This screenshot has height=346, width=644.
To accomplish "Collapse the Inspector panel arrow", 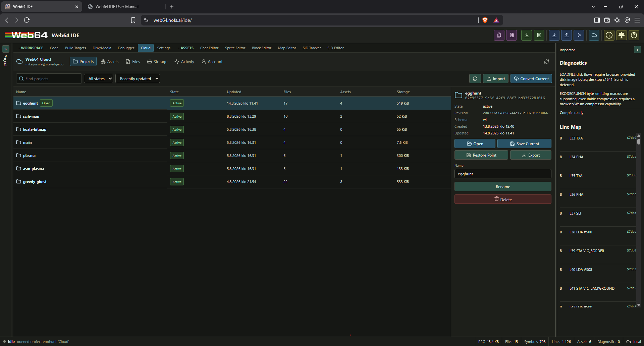I will 637,50.
